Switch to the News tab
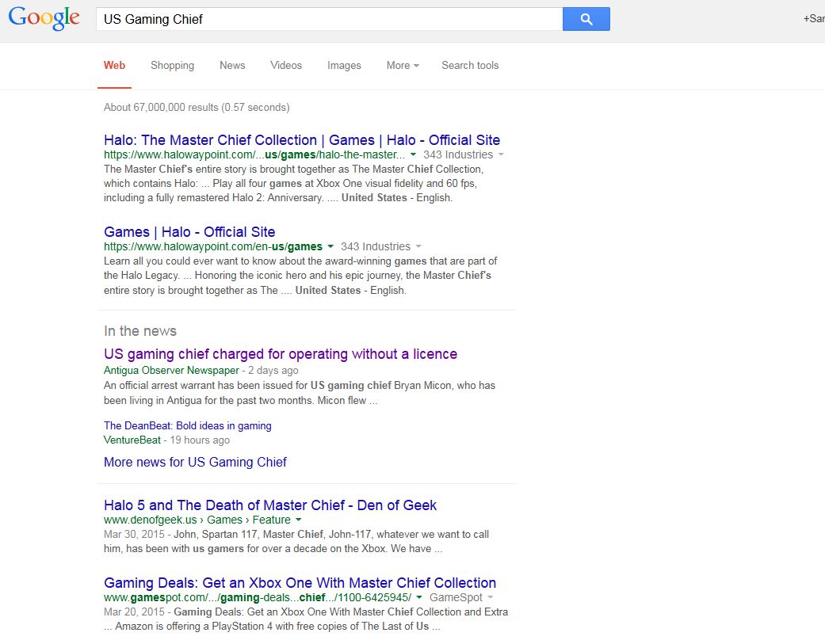The width and height of the screenshot is (825, 644). tap(232, 65)
